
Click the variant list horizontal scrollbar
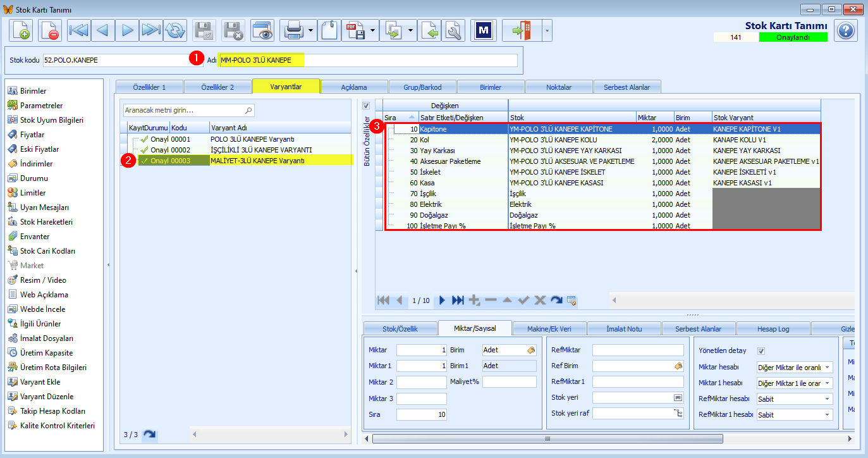coord(270,435)
